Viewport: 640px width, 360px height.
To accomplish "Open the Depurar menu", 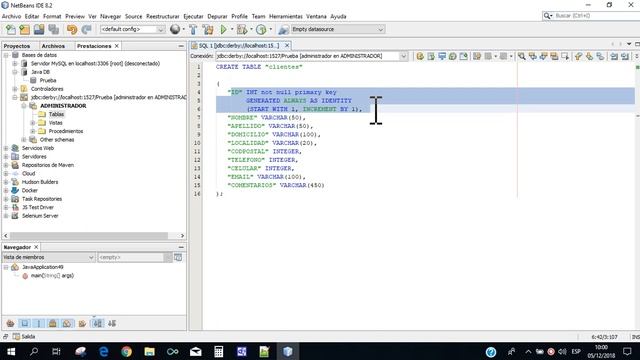I will 217,16.
